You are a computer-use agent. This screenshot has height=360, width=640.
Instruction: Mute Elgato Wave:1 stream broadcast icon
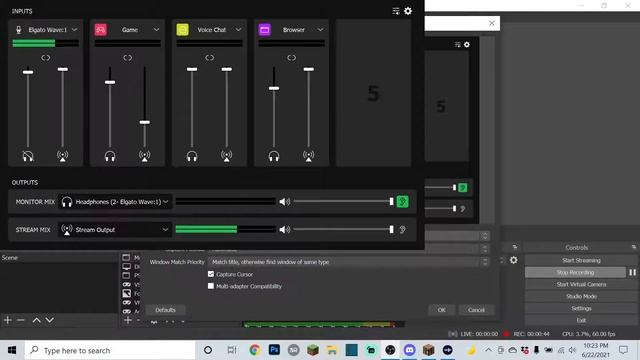(62, 156)
